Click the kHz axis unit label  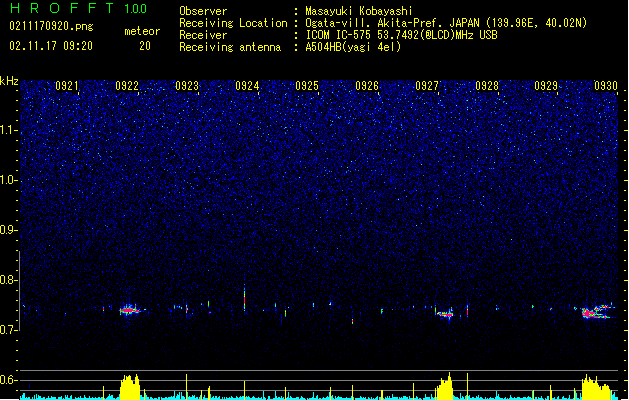(x=9, y=81)
